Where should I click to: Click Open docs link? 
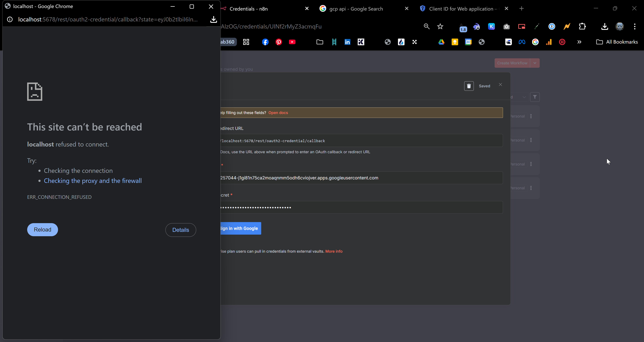coord(278,113)
